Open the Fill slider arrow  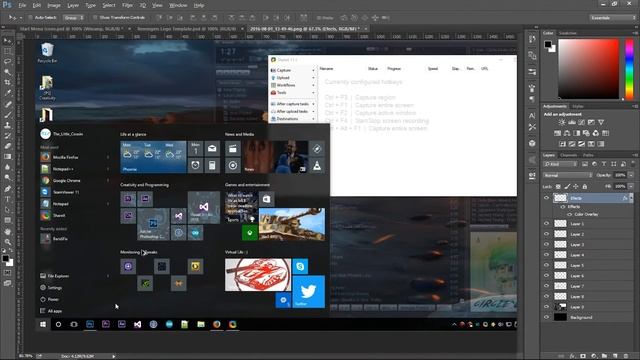click(x=631, y=187)
